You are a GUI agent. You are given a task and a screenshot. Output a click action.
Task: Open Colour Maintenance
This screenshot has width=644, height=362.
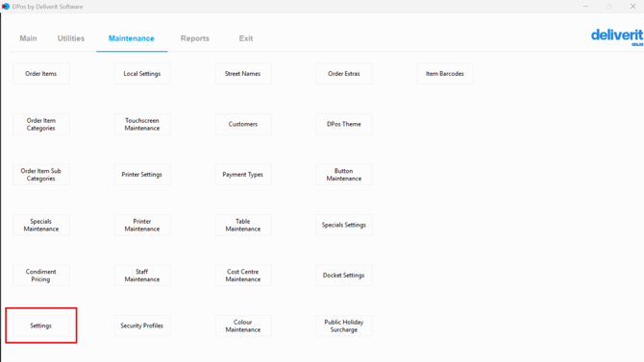click(x=243, y=326)
